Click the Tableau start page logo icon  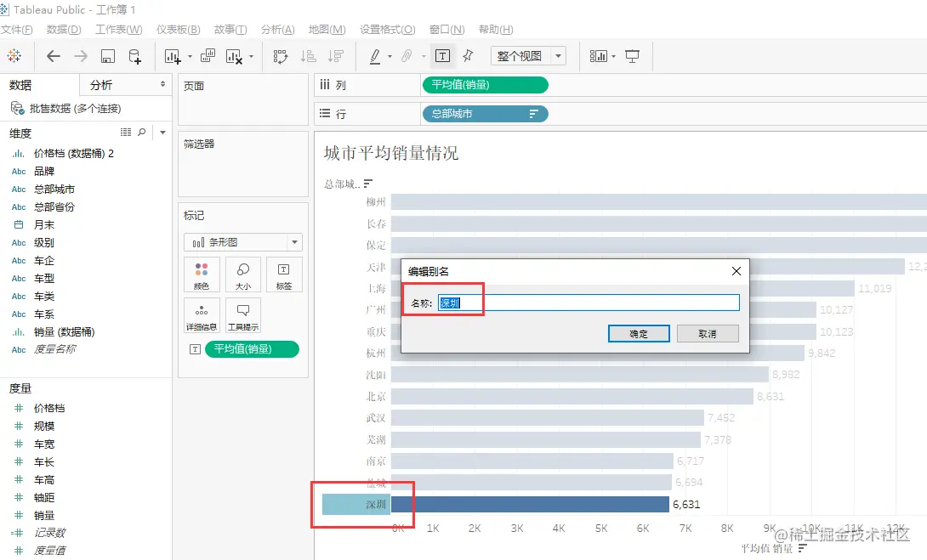[14, 56]
